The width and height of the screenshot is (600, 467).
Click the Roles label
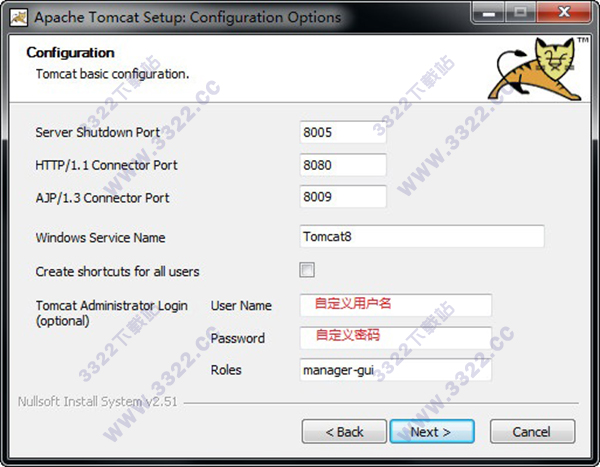point(226,370)
